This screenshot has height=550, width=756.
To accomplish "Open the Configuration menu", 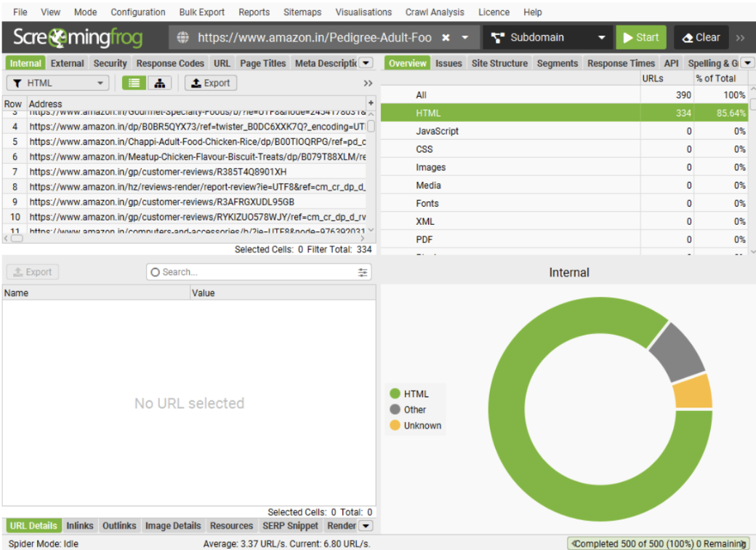I will tap(138, 12).
